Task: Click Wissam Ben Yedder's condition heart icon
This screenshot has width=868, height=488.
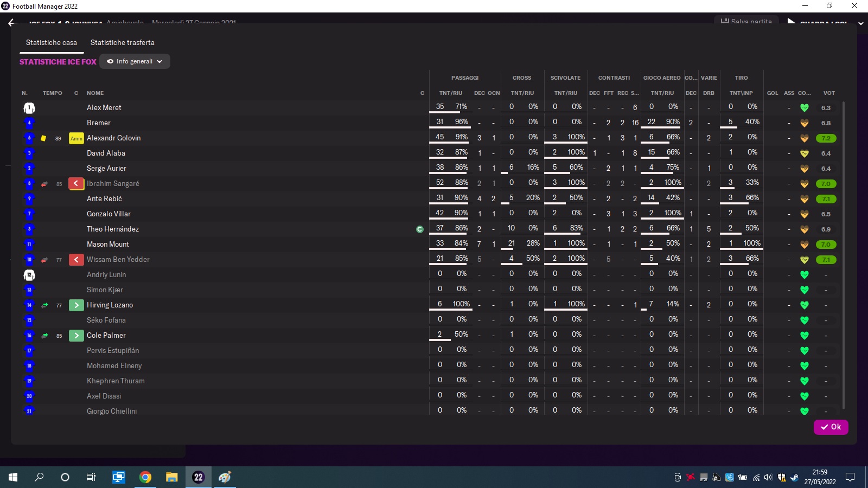Action: [805, 260]
